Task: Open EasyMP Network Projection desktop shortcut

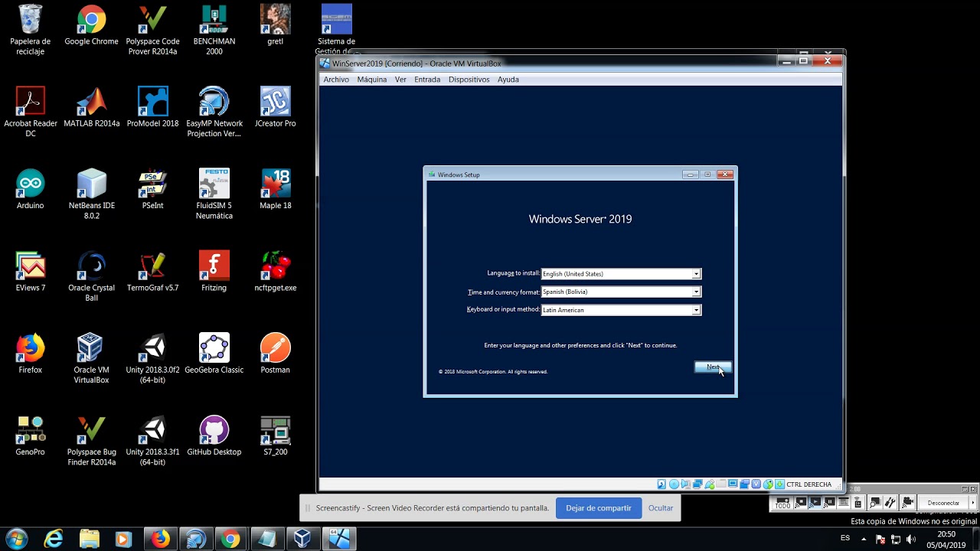Action: click(214, 112)
